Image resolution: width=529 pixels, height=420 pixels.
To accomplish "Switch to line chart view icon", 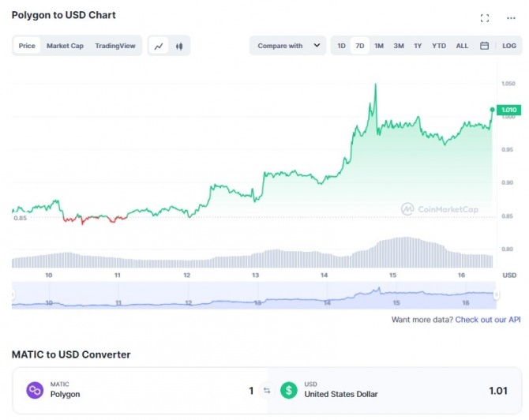I will tap(159, 46).
